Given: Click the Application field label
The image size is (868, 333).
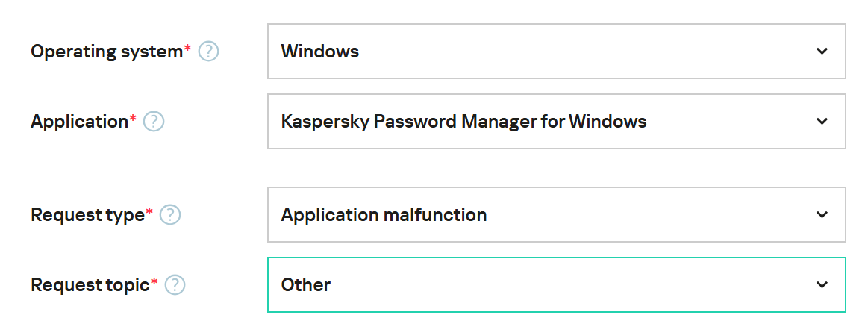Looking at the screenshot, I should pos(79,122).
